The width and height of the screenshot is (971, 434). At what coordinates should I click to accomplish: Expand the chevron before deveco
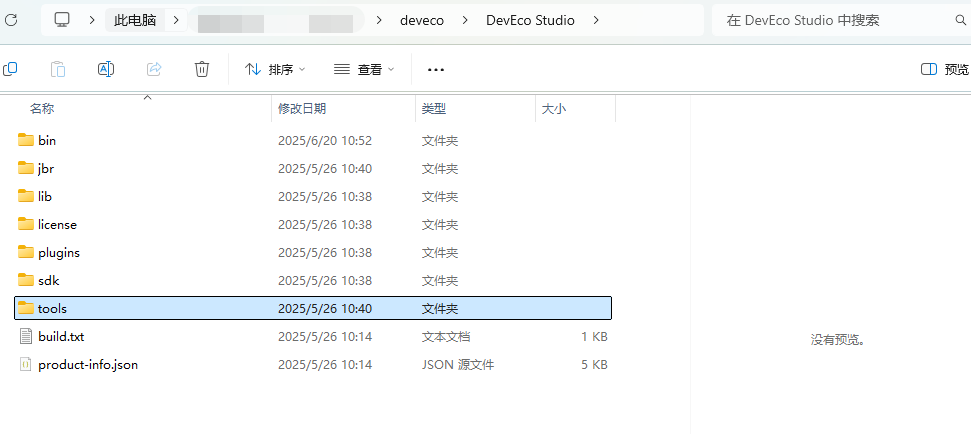pyautogui.click(x=379, y=20)
